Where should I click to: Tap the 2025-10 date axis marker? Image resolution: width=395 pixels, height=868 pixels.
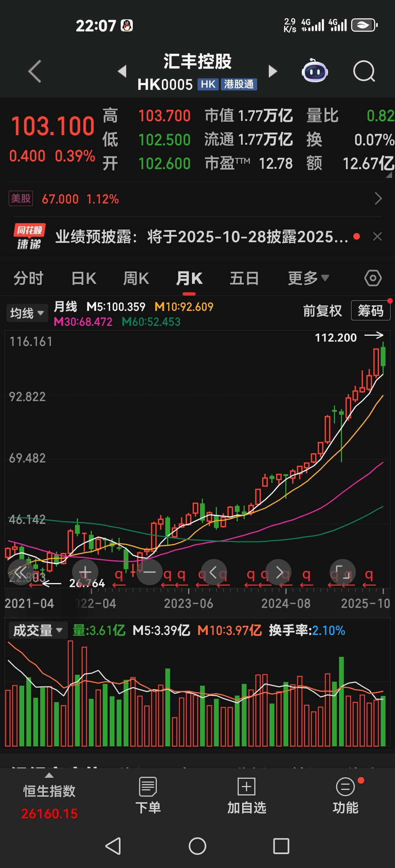365,603
